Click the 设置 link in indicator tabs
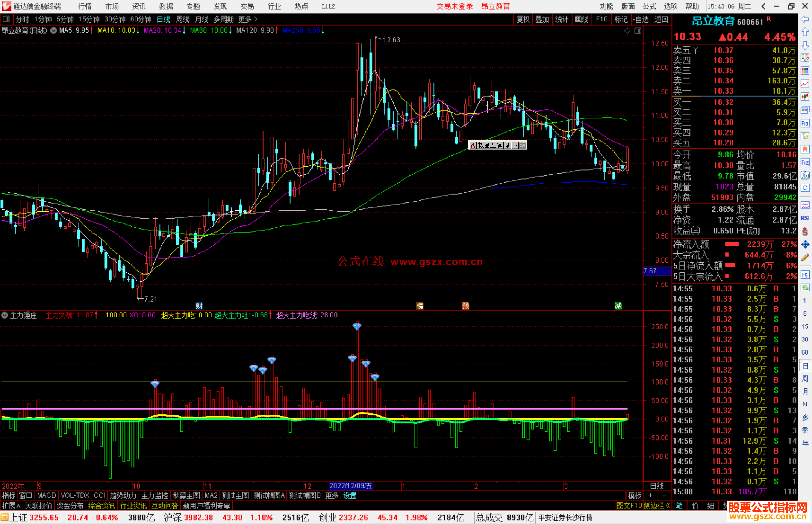 coord(350,495)
